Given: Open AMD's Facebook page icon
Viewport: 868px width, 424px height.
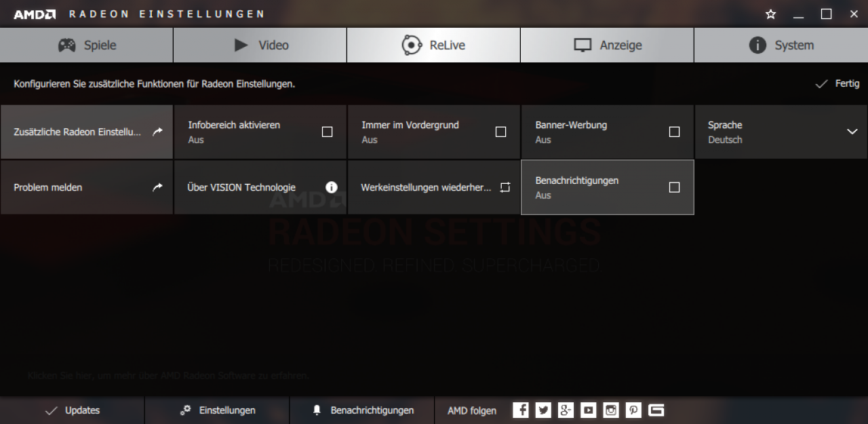Looking at the screenshot, I should tap(521, 410).
